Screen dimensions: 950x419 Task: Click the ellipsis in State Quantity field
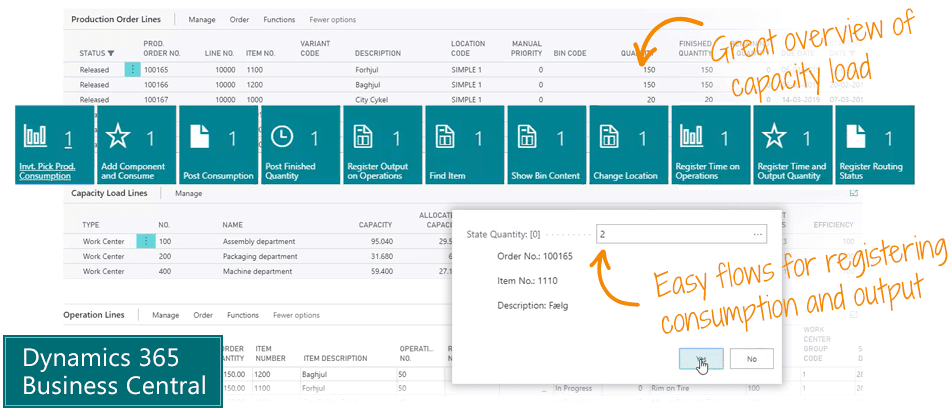coord(757,234)
